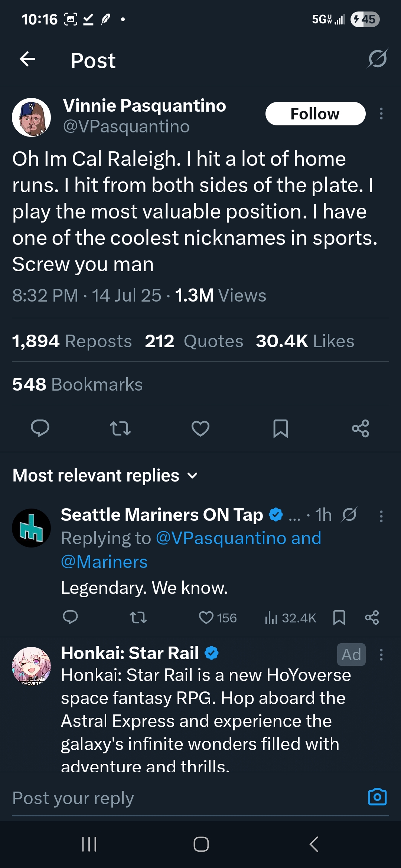Follow Vinnie Pasquantino
This screenshot has width=401, height=868.
(x=315, y=114)
